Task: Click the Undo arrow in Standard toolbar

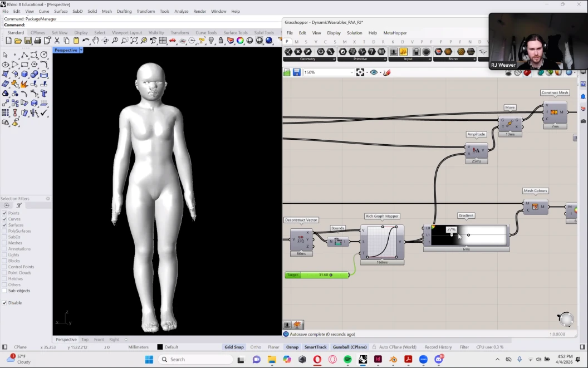Action: point(86,41)
